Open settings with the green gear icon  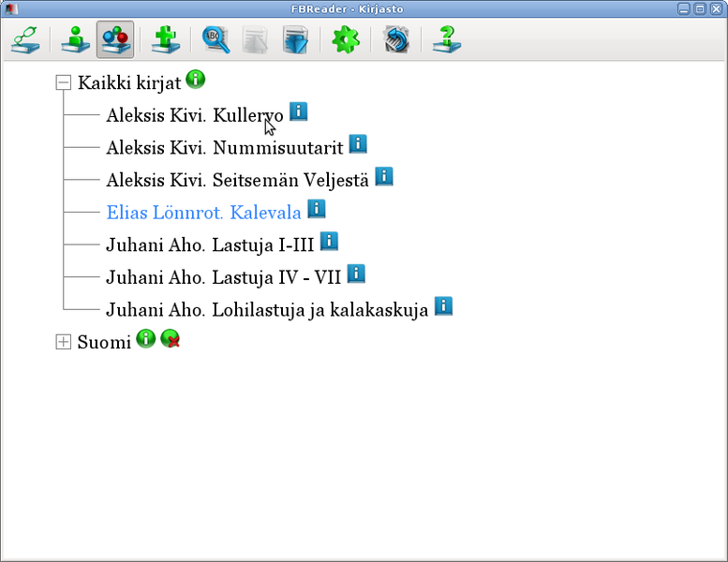[x=346, y=39]
